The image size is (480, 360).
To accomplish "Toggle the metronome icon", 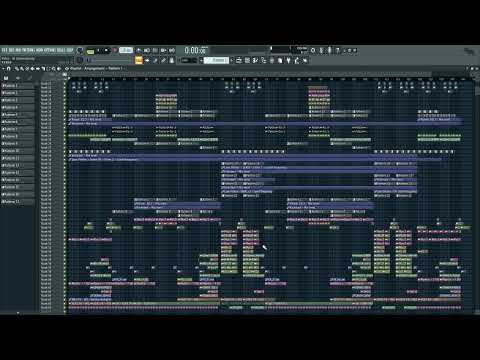I will [138, 51].
